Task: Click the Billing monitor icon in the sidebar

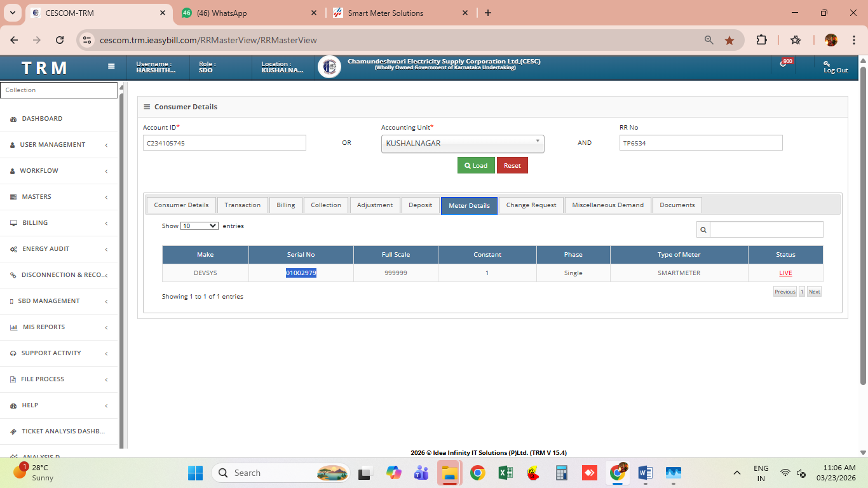Action: tap(13, 223)
